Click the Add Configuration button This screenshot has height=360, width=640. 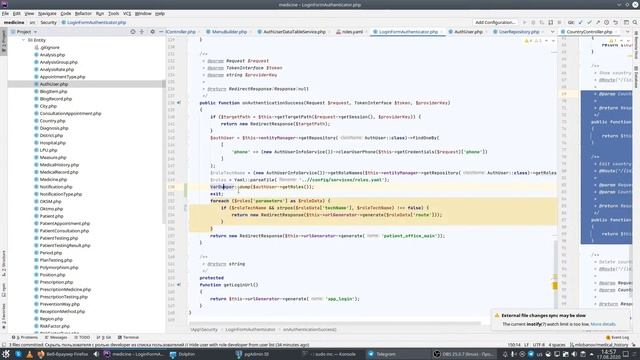click(495, 22)
